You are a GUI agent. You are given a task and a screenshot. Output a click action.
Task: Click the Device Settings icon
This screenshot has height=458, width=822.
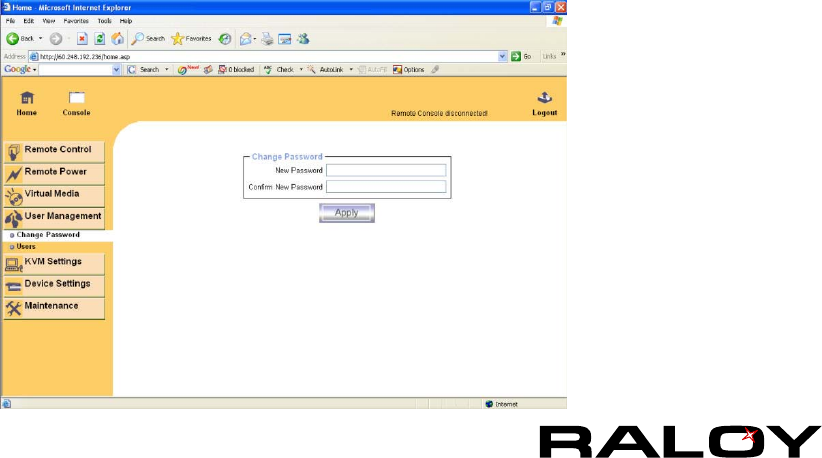coord(14,287)
